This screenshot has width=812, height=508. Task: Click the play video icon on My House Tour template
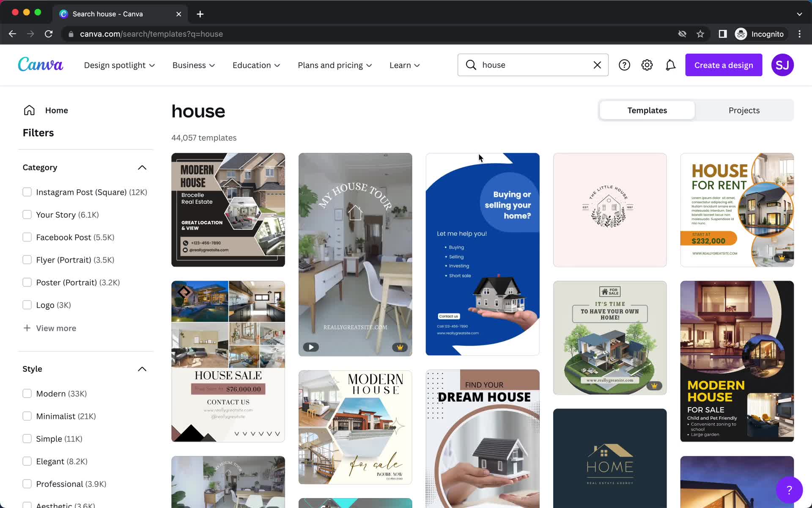pos(311,347)
